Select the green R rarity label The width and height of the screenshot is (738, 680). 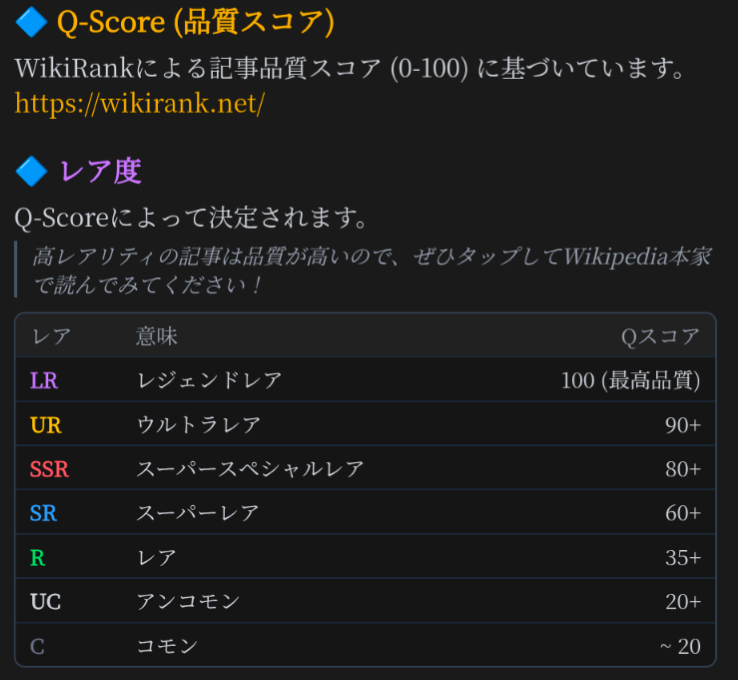(38, 557)
